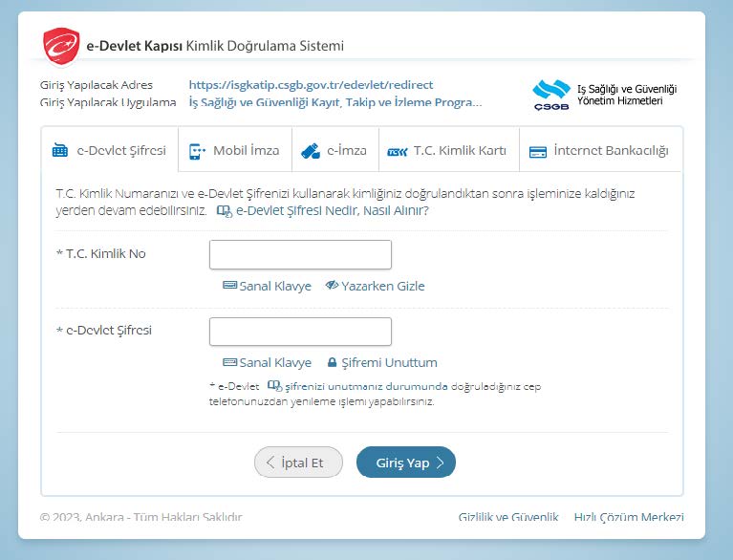Viewport: 733px width, 560px height.
Task: Open the İnternet Bankacılığı tab
Action: coord(601,151)
